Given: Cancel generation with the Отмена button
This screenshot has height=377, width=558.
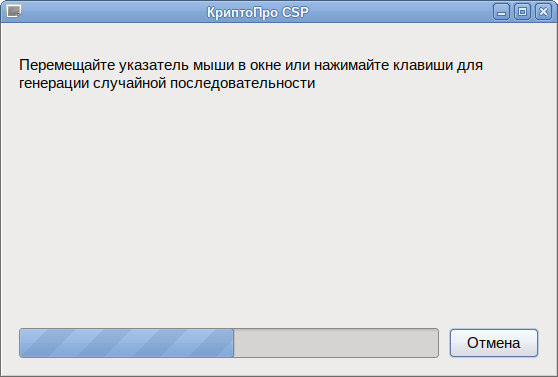Looking at the screenshot, I should [x=494, y=343].
